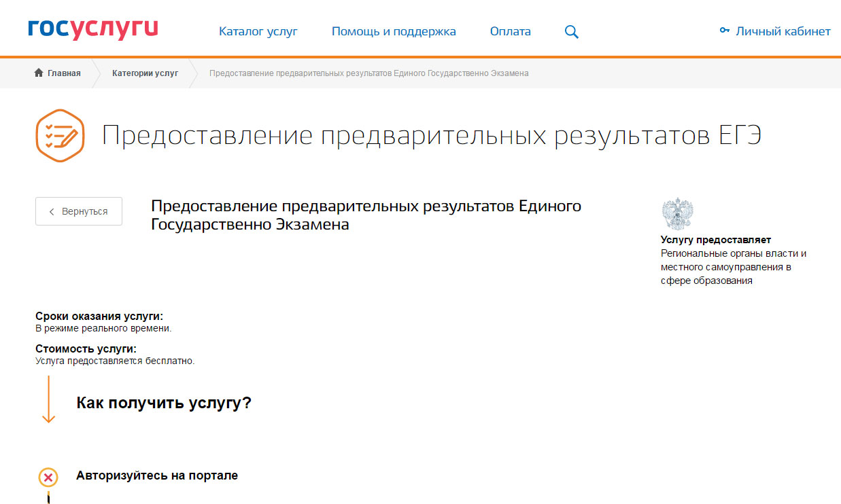Click the large page title about результатов ЕГЭ

click(x=431, y=136)
